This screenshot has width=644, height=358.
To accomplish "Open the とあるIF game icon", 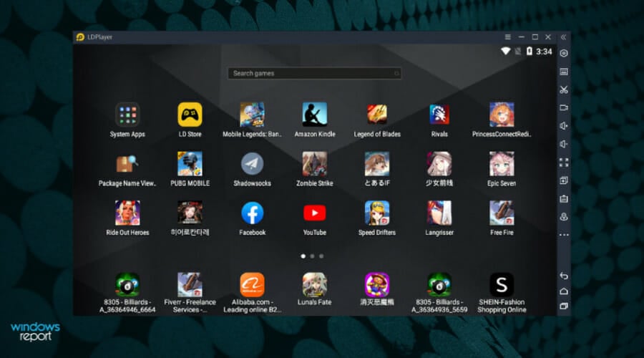I will click(x=377, y=164).
